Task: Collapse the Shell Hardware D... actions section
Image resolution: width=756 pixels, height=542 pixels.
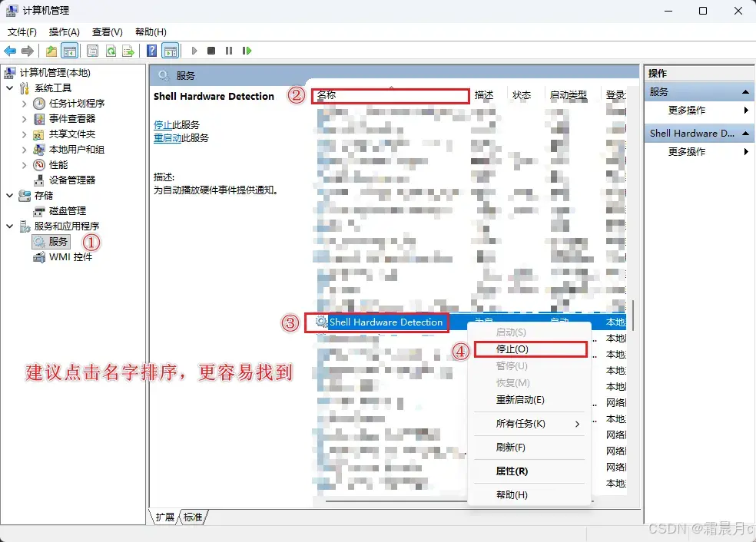Action: [745, 134]
